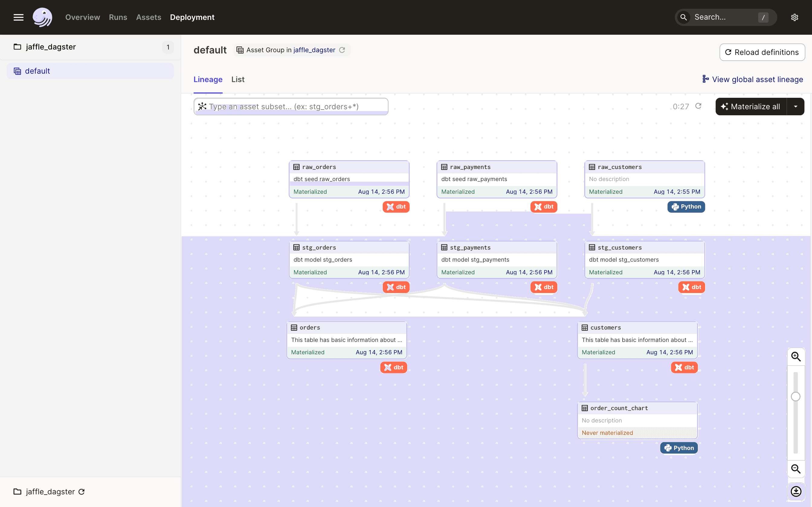Refresh the asset group next to jaffle_dagster link
Viewport: 812px width, 507px height.
(x=342, y=50)
